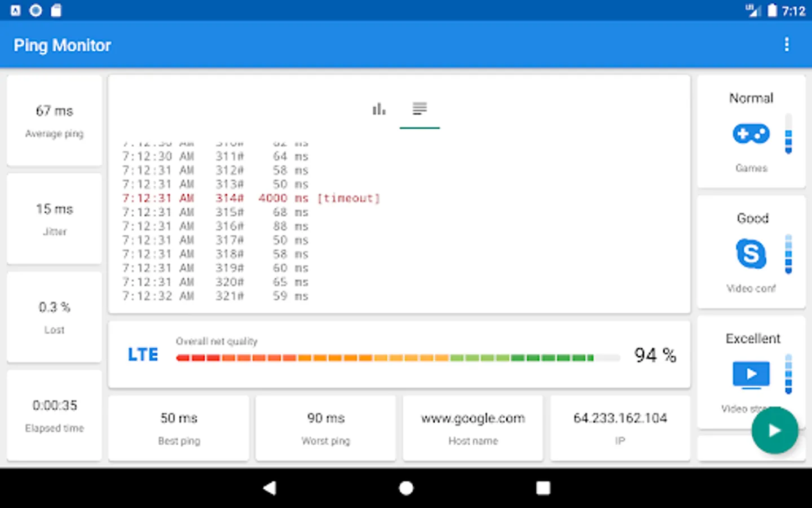Click the LTE network type label
This screenshot has height=508, width=812.
coord(143,354)
